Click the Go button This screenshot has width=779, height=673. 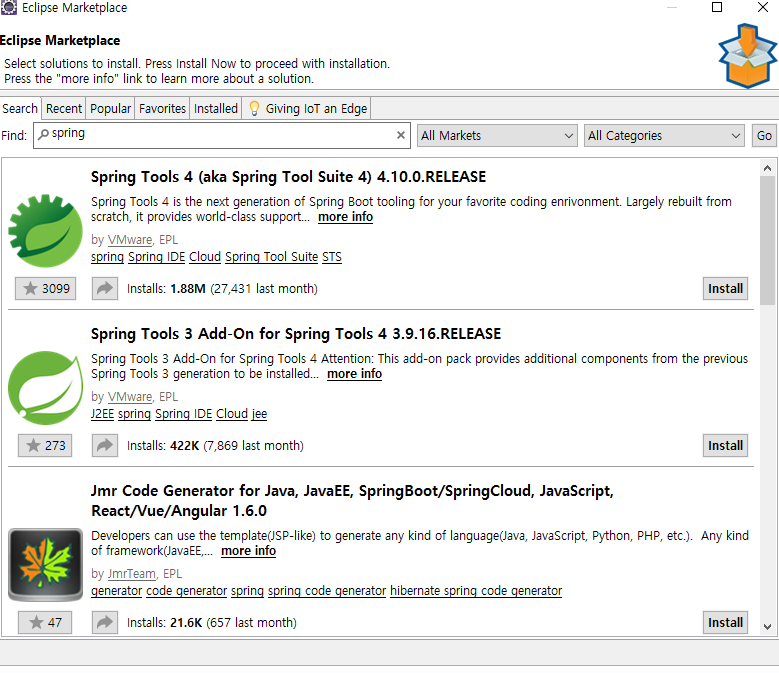pos(764,136)
